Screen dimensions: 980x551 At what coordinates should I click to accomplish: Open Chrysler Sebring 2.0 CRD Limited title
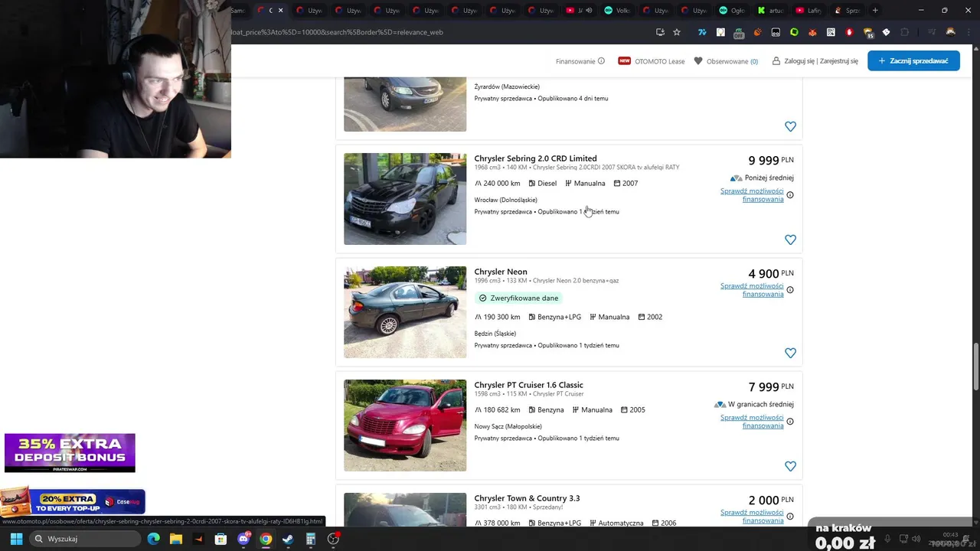[535, 158]
